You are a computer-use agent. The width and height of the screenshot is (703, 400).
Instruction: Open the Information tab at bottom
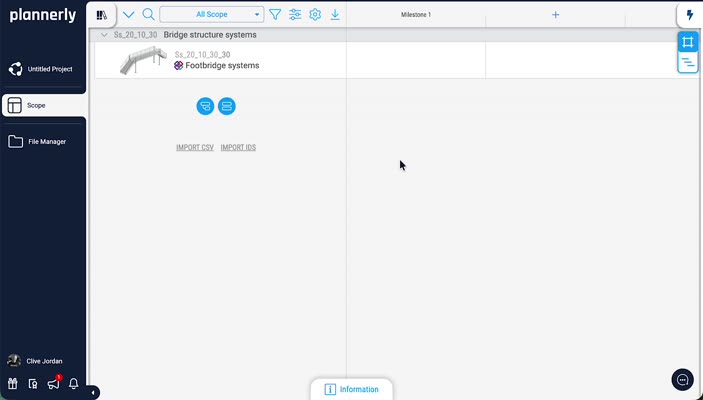(x=352, y=389)
